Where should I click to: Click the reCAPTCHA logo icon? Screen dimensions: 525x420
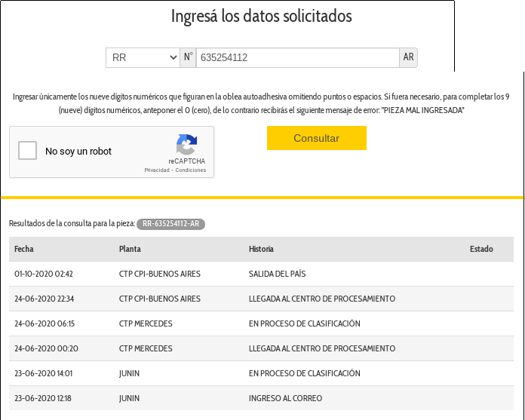pyautogui.click(x=187, y=144)
